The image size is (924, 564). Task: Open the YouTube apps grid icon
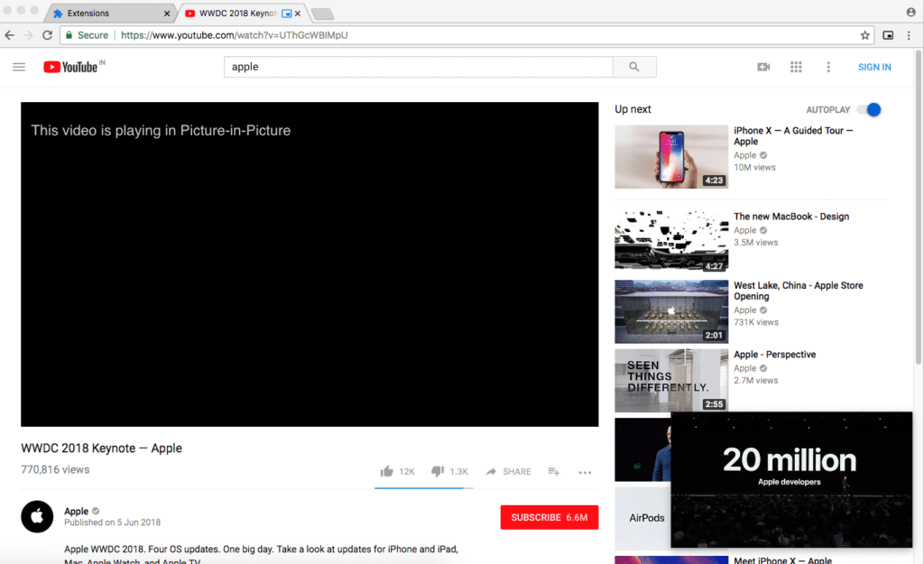tap(796, 67)
